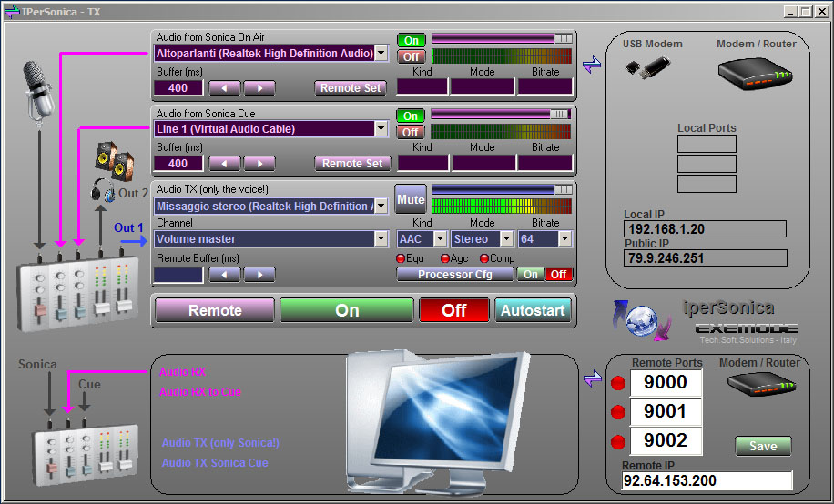This screenshot has height=504, width=834.
Task: Click the IPerSonica title bar app icon
Action: point(12,11)
